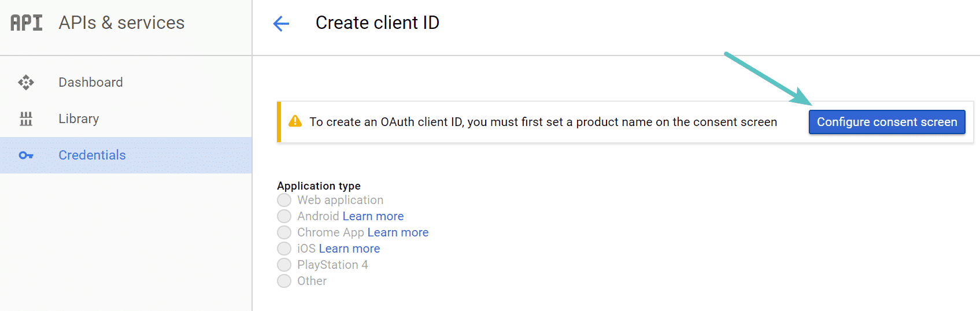
Task: Choose the Other application type
Action: 284,281
